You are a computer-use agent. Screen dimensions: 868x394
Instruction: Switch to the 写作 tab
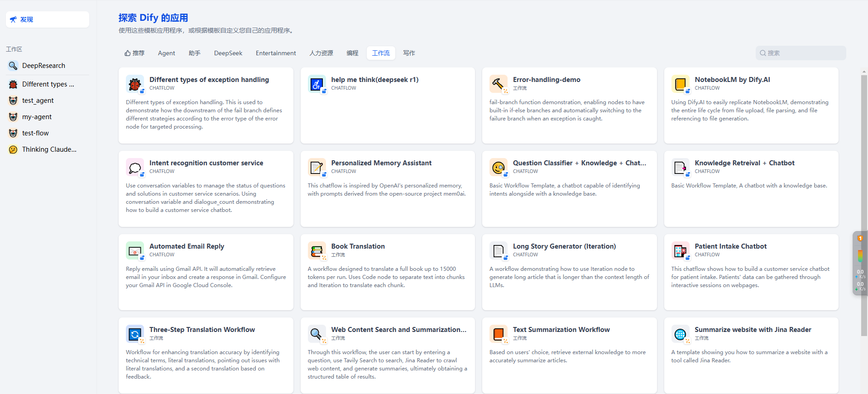(x=409, y=53)
